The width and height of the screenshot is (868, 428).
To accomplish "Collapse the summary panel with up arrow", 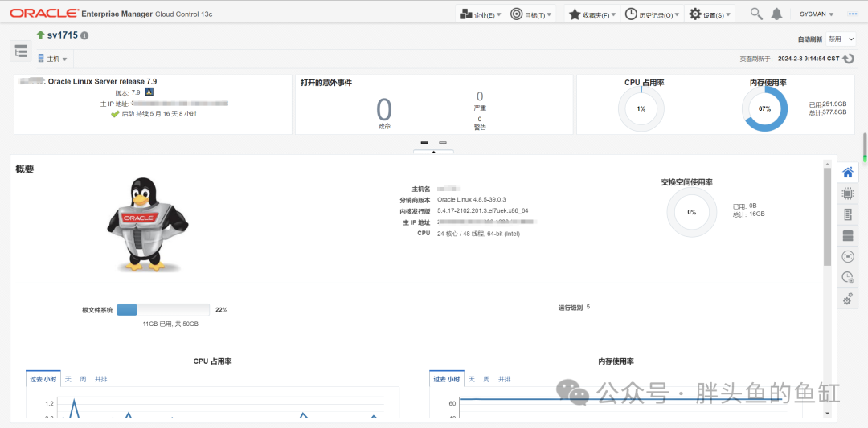I will point(433,152).
